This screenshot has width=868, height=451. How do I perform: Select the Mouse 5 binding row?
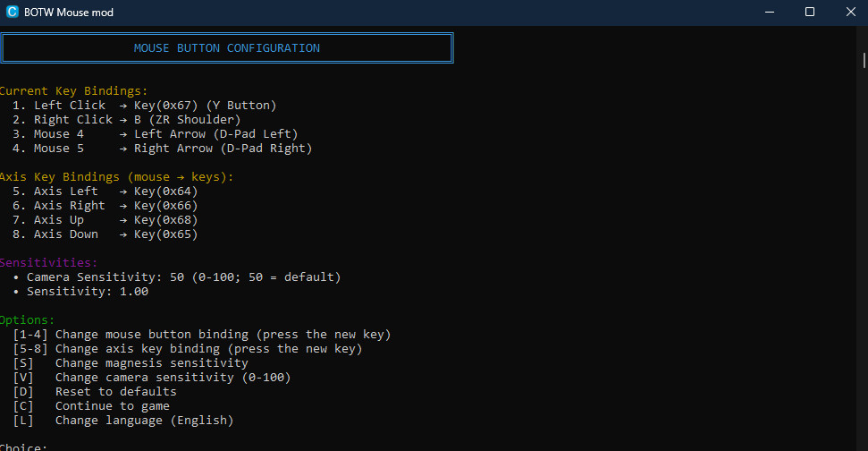(162, 149)
